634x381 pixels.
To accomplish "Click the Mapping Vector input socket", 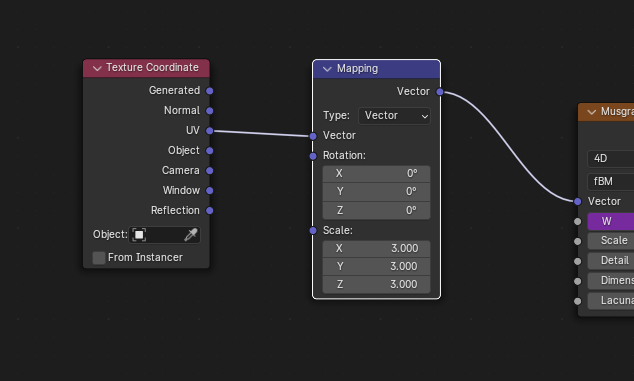I will [x=313, y=136].
